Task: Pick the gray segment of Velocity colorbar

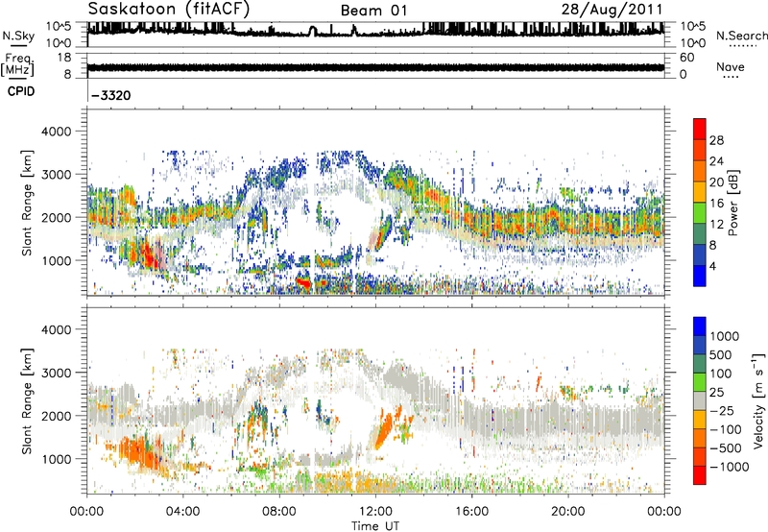Action: 700,400
